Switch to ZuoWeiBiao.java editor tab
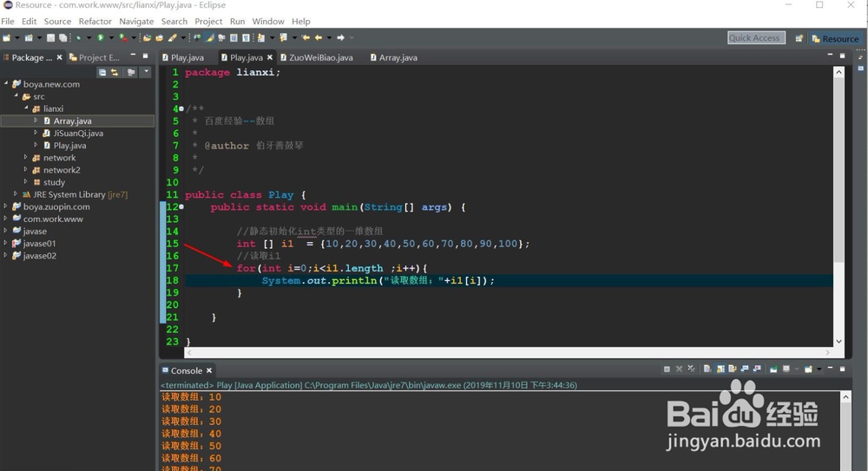This screenshot has width=868, height=471. pyautogui.click(x=317, y=57)
